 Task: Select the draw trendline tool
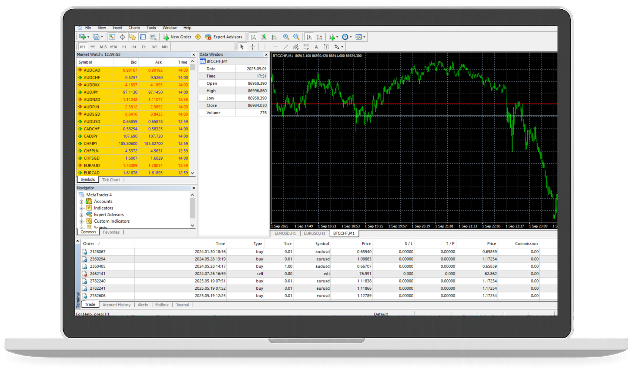click(286, 47)
